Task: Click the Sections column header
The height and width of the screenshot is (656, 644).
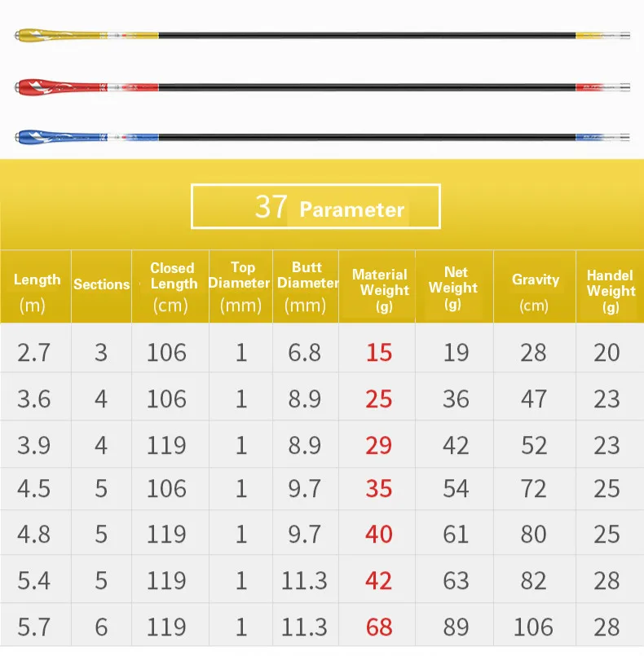Action: [101, 284]
